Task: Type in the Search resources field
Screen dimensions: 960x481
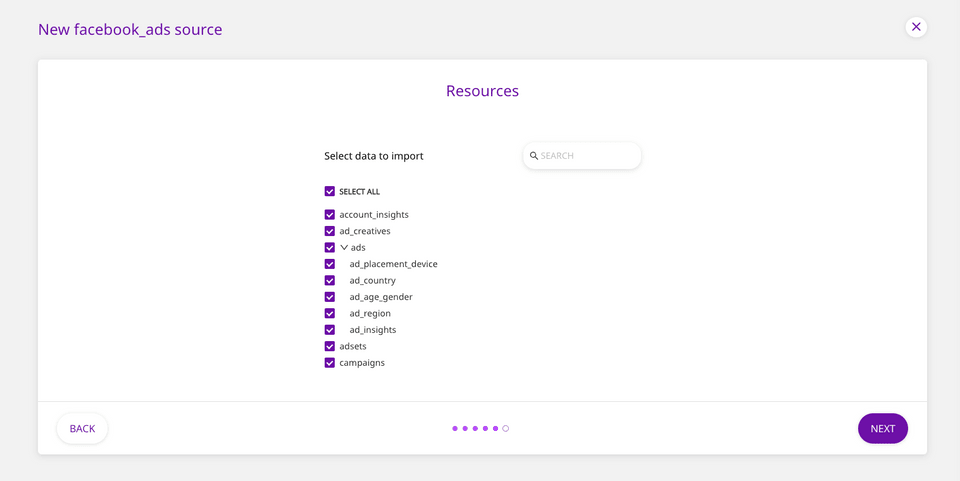Action: coord(588,156)
